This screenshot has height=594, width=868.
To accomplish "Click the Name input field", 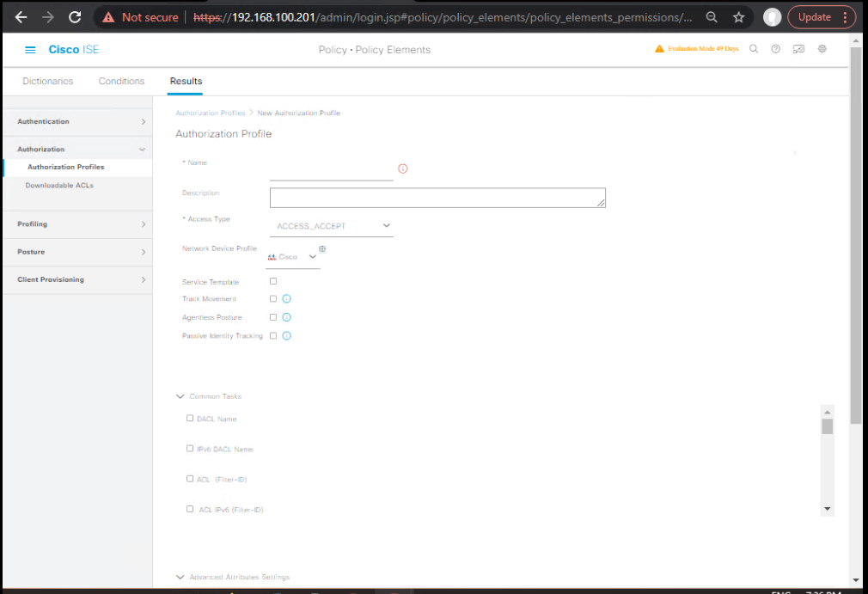I will point(332,170).
